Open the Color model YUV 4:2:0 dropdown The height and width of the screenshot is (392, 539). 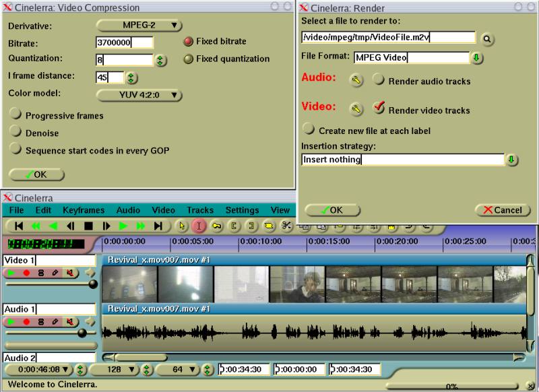139,95
